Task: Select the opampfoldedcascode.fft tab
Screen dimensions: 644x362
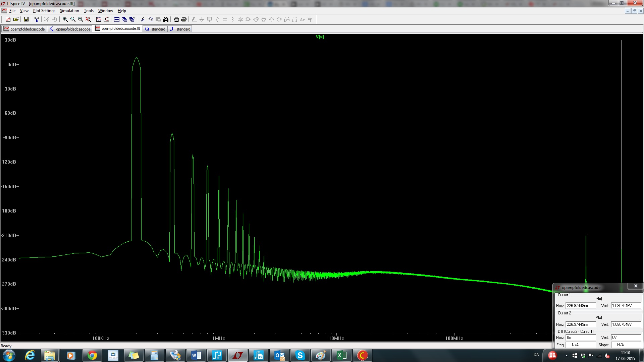Action: tap(117, 28)
